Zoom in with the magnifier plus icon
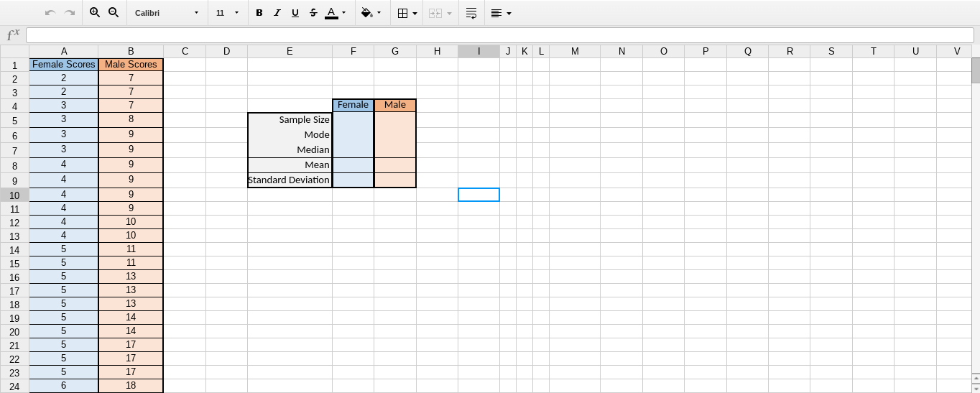The width and height of the screenshot is (980, 393). pos(95,13)
